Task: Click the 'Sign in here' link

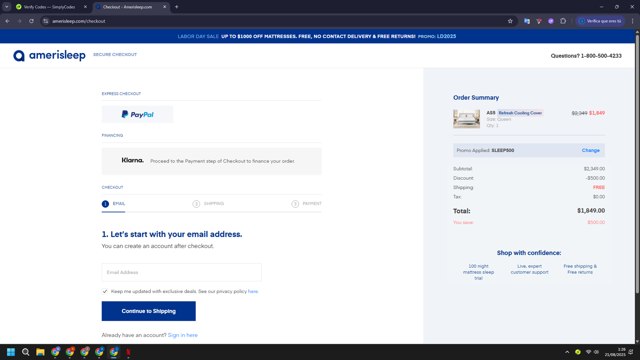Action: pyautogui.click(x=182, y=335)
